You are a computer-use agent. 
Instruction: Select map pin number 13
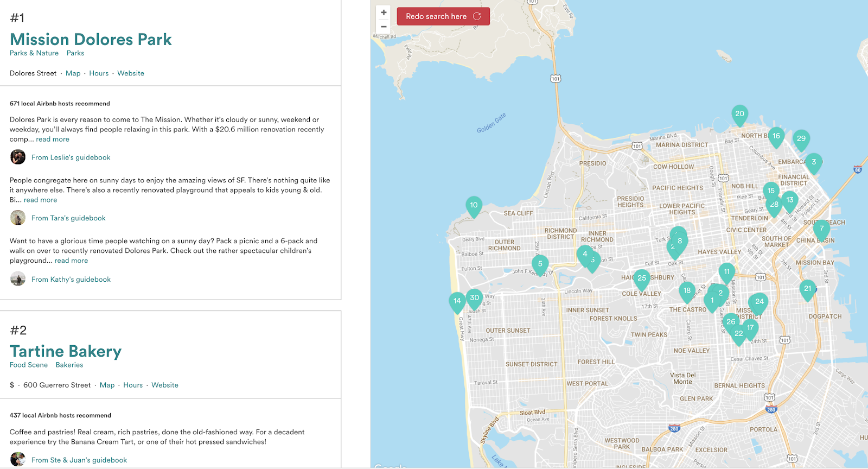(790, 201)
